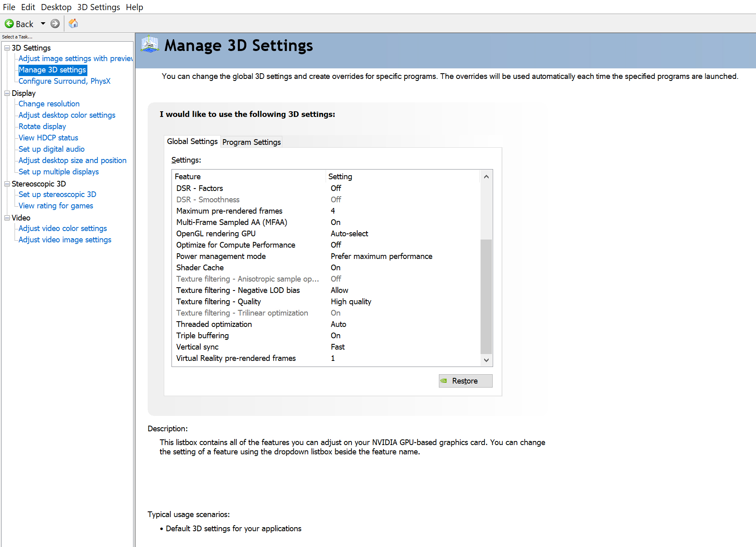
Task: Open Adjust image settings with preview
Action: (x=76, y=58)
